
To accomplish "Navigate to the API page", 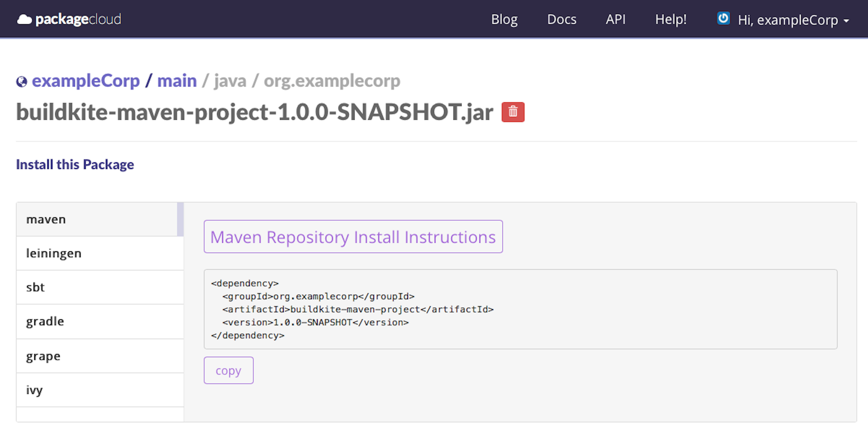I will pyautogui.click(x=615, y=20).
